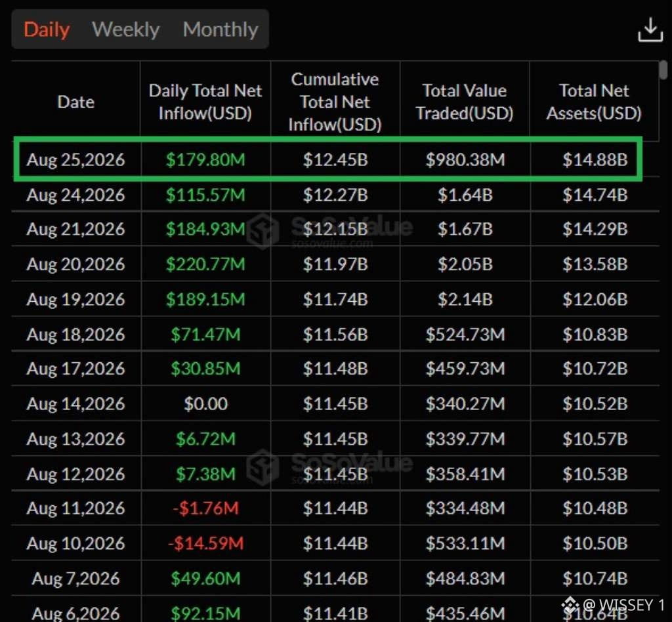Screen dimensions: 672x622
Task: Switch to the Monthly tab
Action: click(x=220, y=30)
